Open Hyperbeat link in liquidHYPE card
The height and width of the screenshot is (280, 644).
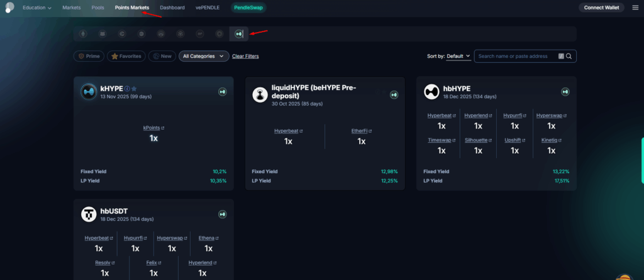[x=286, y=131]
